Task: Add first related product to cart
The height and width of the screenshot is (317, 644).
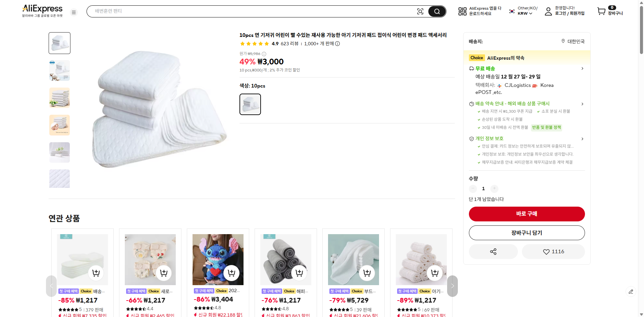Action: (96, 273)
